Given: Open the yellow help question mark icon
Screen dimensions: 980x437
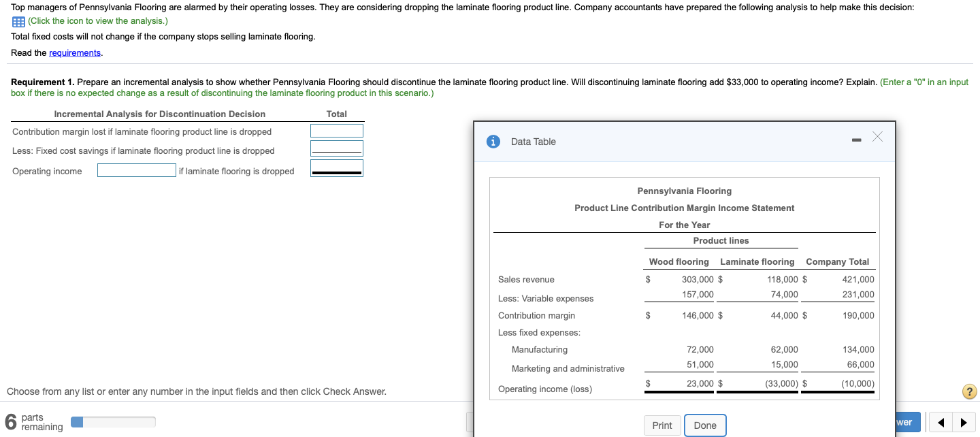Looking at the screenshot, I should 970,391.
